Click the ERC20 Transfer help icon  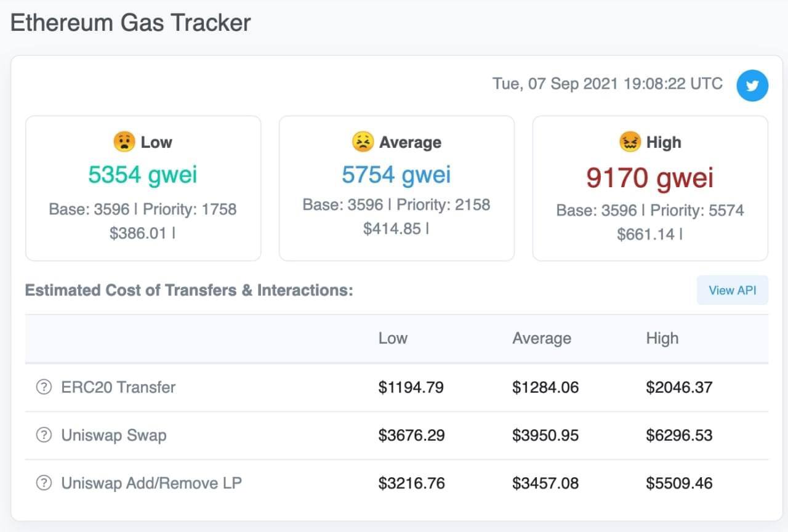click(x=44, y=387)
